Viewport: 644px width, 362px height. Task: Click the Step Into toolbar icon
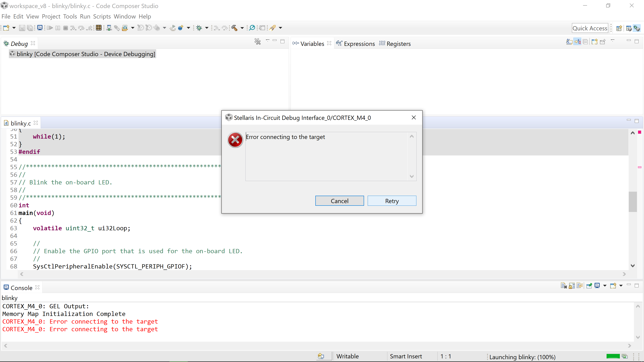pyautogui.click(x=73, y=28)
